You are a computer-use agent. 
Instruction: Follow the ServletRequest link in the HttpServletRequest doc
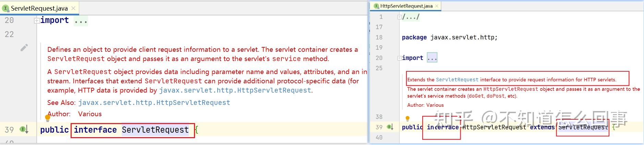457,80
